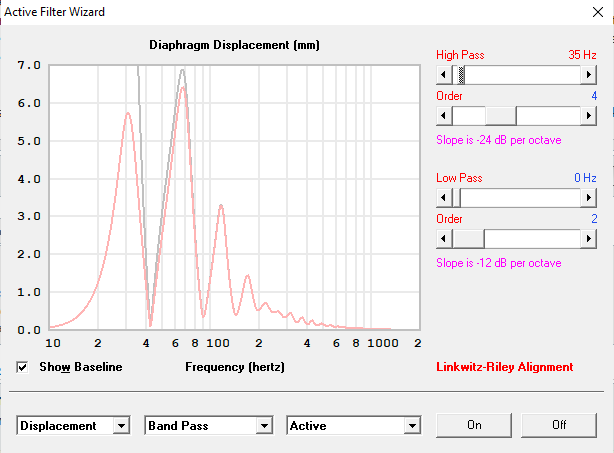Click right arrow of Low Pass frequency slider
This screenshot has height=453, width=614.
pyautogui.click(x=588, y=197)
